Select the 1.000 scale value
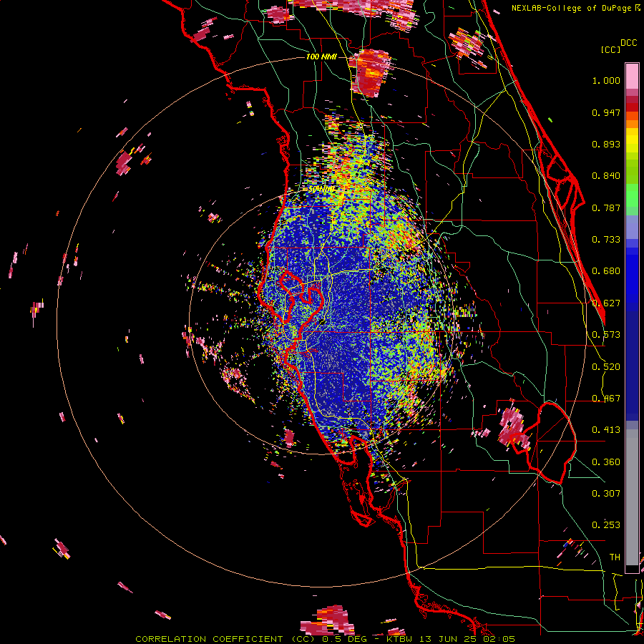644x644 pixels. click(x=606, y=80)
